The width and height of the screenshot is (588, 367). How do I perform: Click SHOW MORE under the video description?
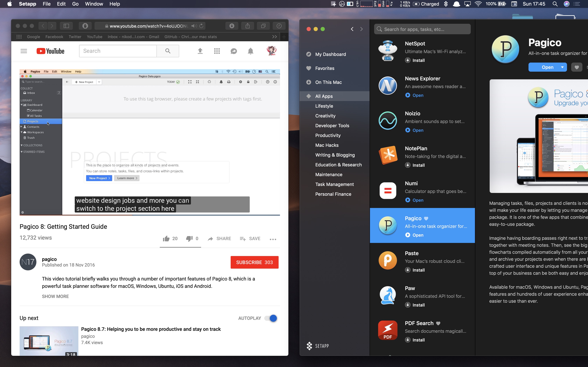pos(55,296)
